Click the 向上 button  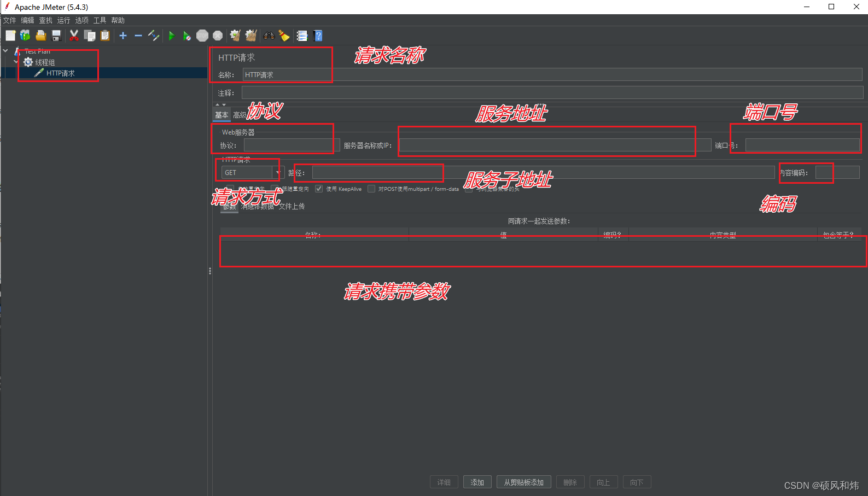tap(603, 482)
